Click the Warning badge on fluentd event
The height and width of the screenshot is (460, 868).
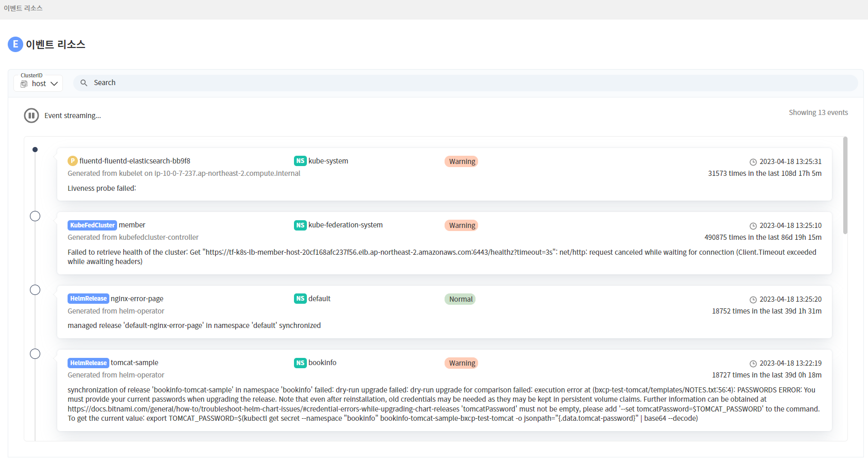[x=462, y=161]
